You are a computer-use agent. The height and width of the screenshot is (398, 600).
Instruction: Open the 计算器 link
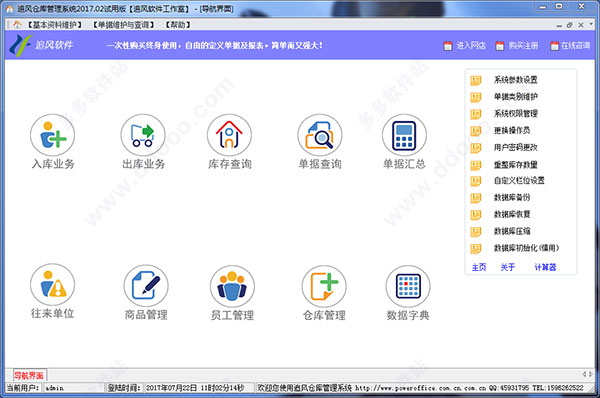pos(545,267)
